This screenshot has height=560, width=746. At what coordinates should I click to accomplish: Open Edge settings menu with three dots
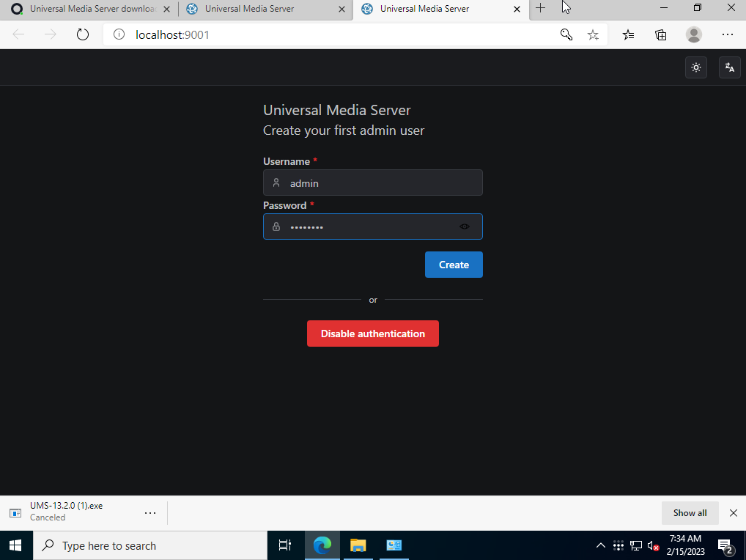(727, 34)
